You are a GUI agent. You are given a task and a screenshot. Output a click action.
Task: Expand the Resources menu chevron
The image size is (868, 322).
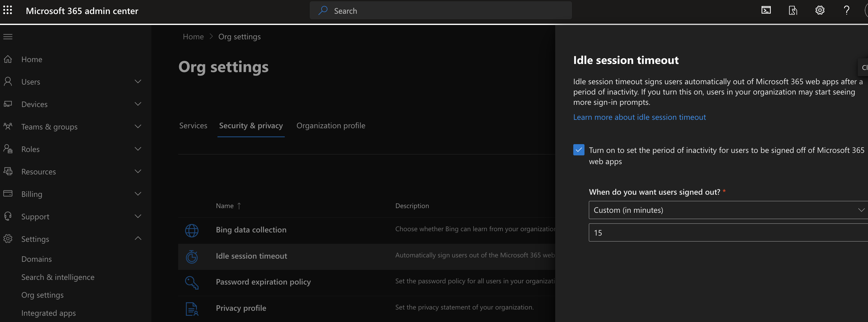coord(138,171)
